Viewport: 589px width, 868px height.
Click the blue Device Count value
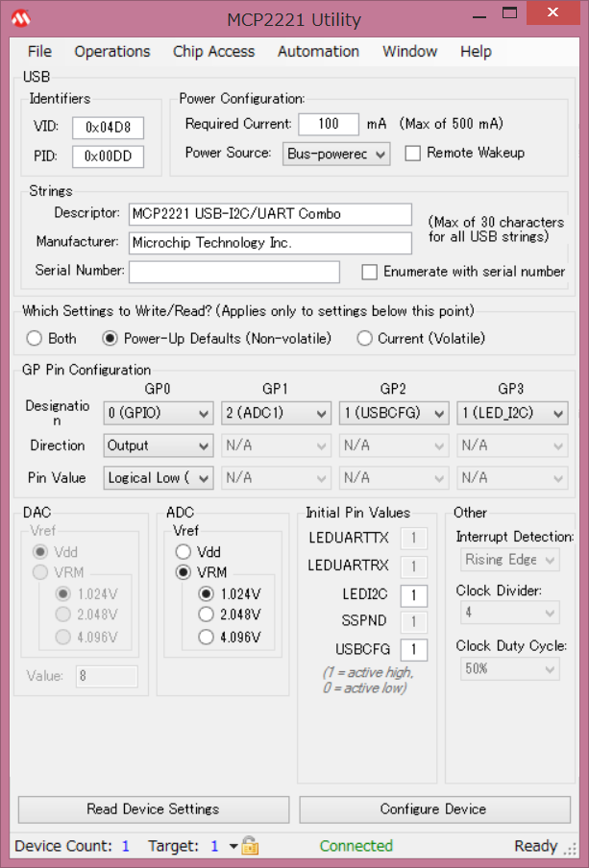(126, 846)
